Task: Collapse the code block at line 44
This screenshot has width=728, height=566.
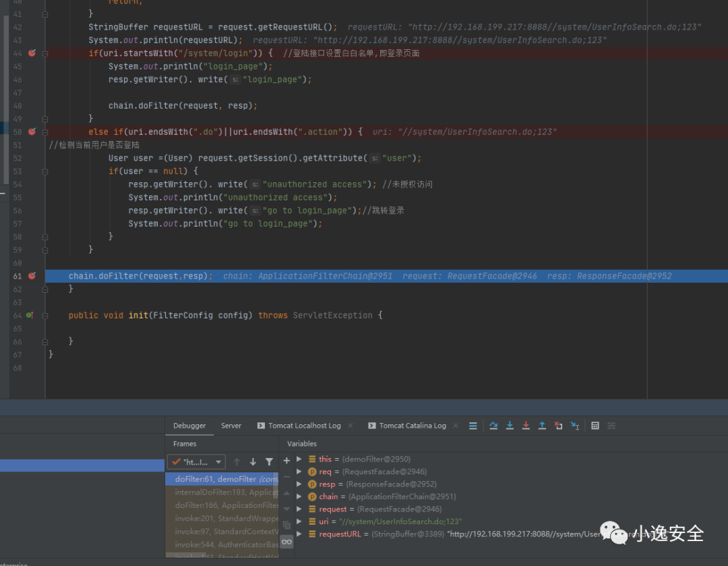Action: [x=45, y=53]
